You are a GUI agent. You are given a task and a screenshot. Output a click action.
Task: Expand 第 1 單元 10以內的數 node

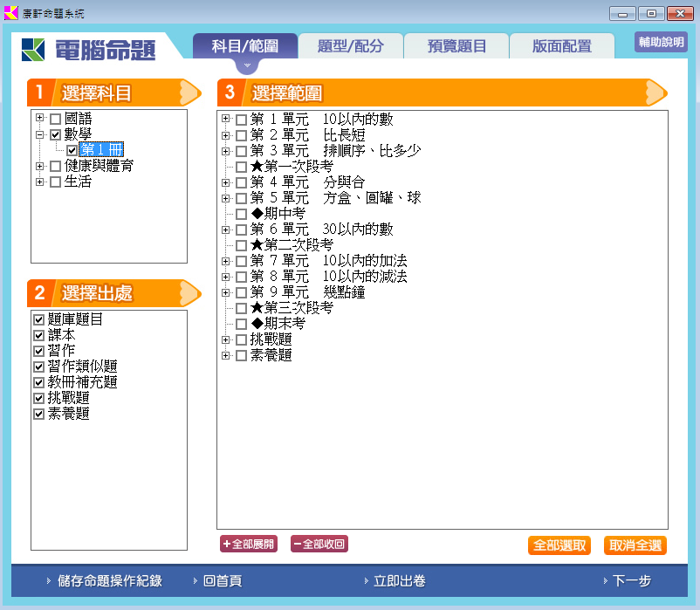[x=226, y=119]
